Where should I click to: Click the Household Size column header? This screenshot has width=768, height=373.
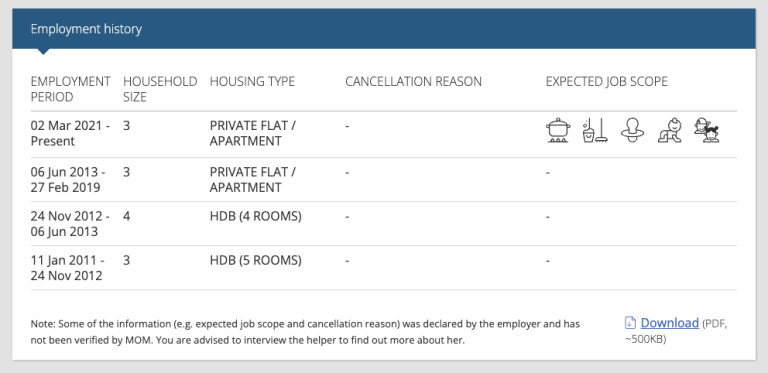click(x=160, y=89)
